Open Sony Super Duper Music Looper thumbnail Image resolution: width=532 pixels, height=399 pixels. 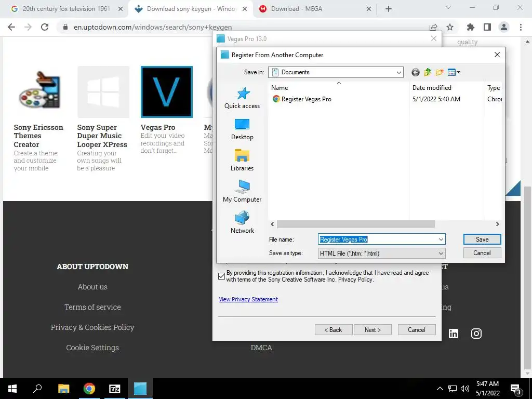[103, 91]
